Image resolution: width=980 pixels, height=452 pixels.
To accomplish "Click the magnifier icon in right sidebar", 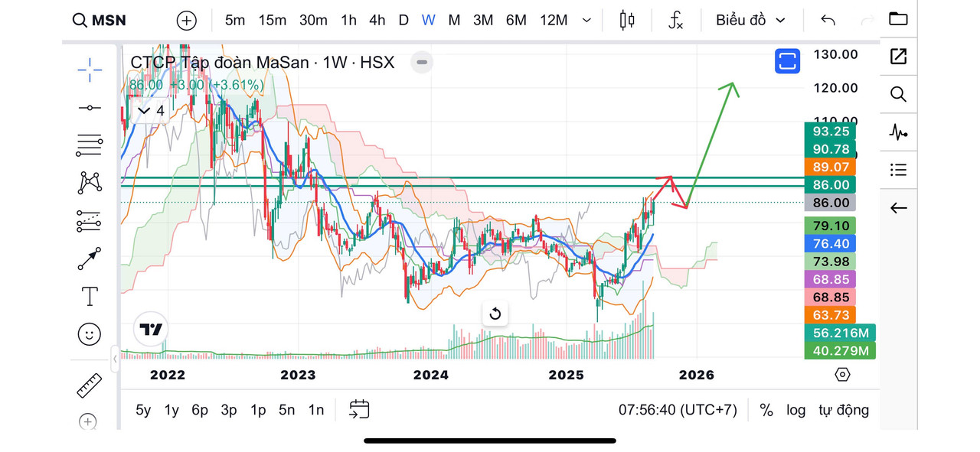I will point(898,94).
